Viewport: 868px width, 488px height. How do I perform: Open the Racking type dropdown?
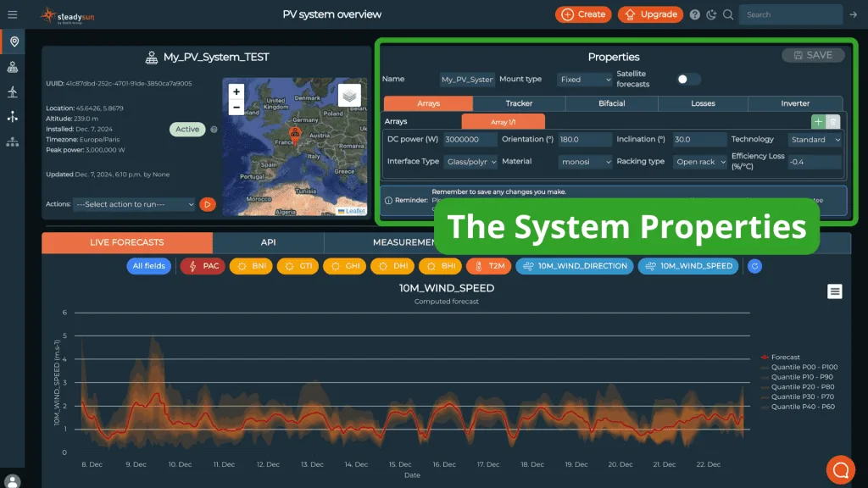701,162
